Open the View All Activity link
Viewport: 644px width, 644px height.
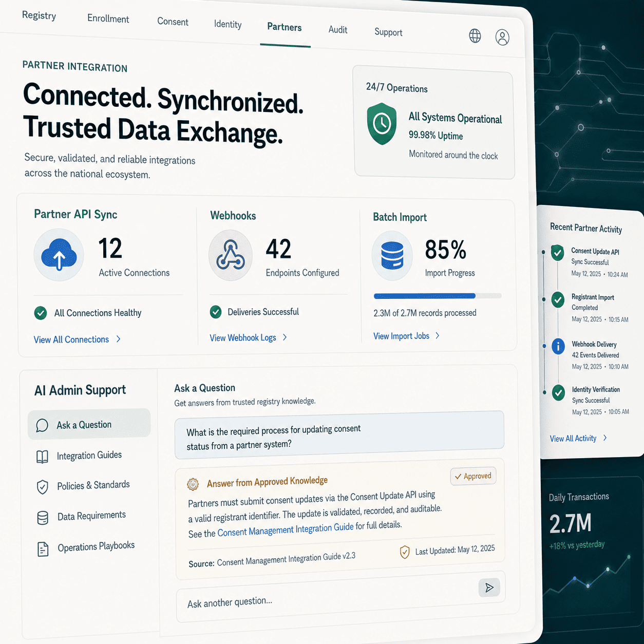click(573, 439)
